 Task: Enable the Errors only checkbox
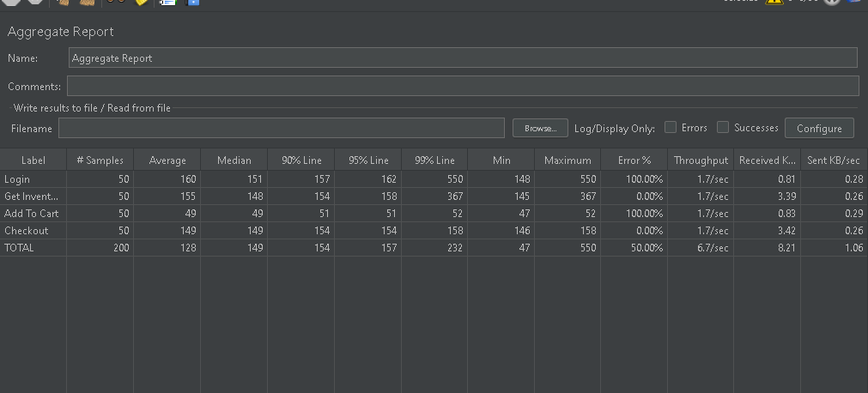671,127
